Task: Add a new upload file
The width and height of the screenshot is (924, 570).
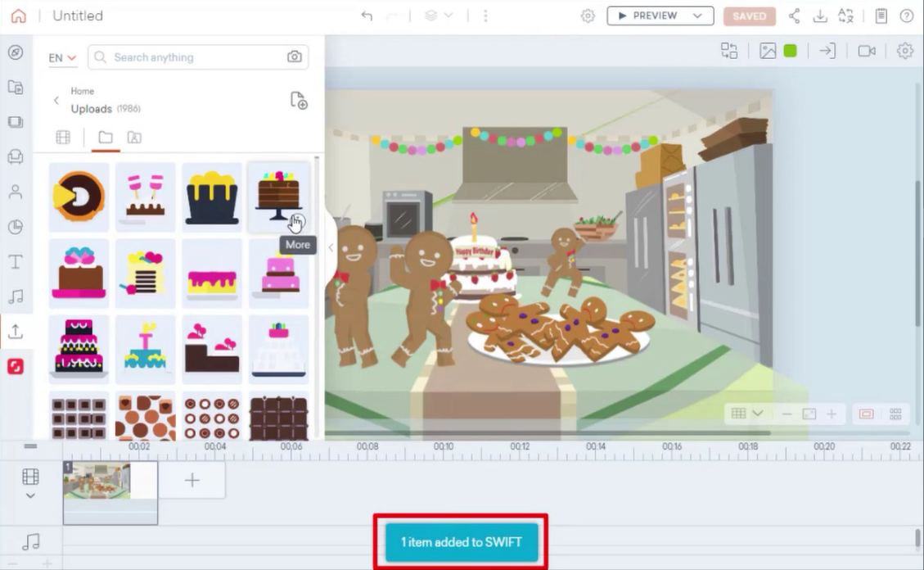Action: tap(299, 100)
